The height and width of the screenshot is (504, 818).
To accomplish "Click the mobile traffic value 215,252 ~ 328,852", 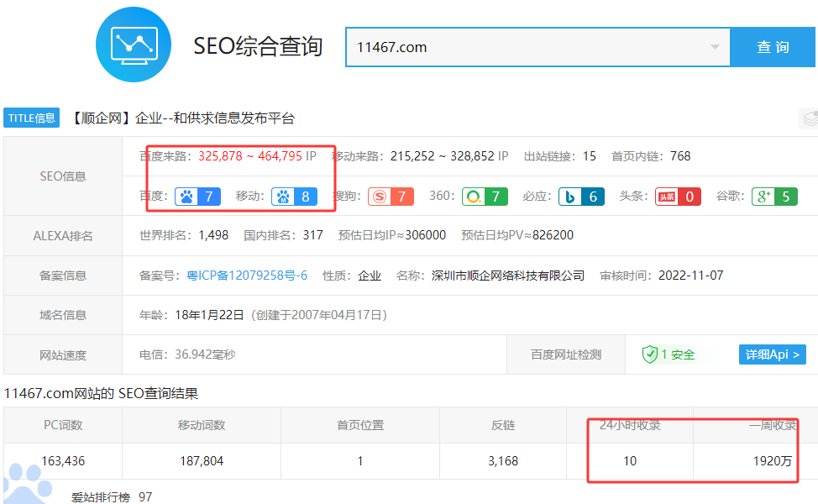I will (443, 156).
